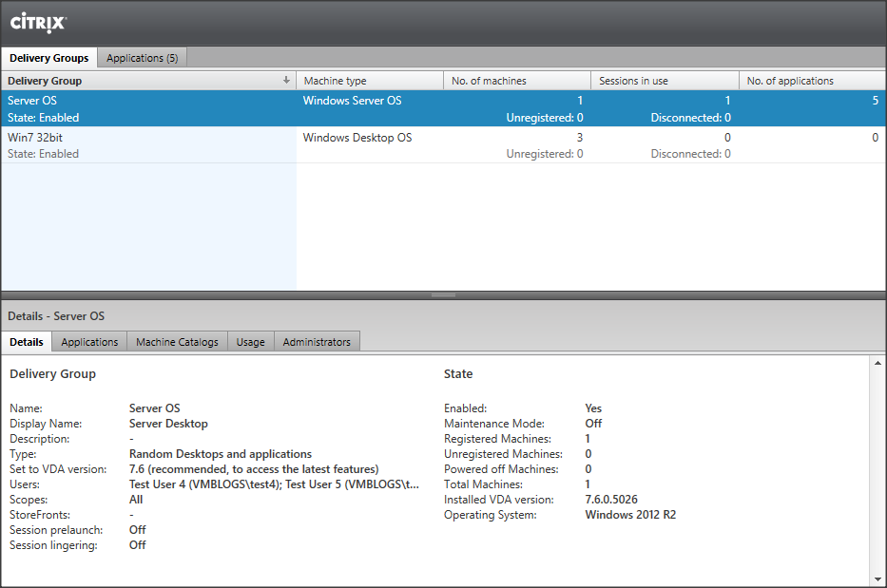
Task: Click the Users value text in details
Action: coord(274,484)
